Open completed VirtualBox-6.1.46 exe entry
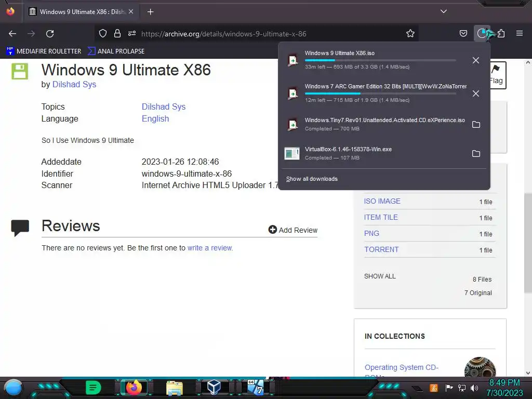 coord(373,154)
